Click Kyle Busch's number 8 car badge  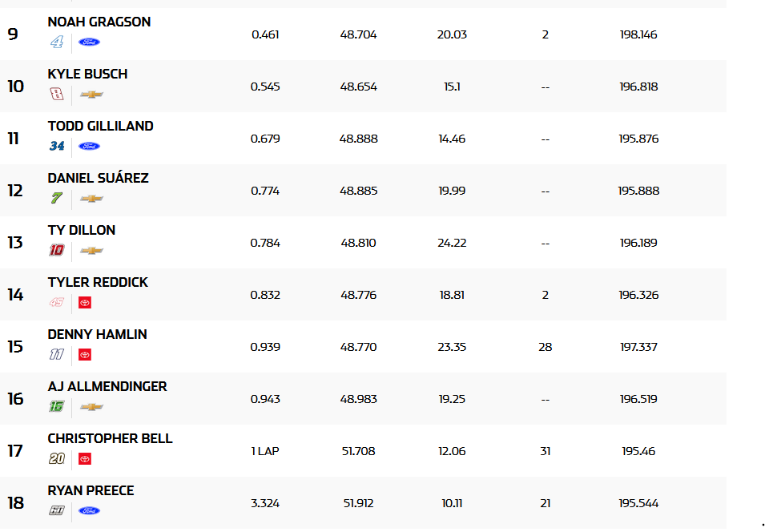(x=56, y=95)
